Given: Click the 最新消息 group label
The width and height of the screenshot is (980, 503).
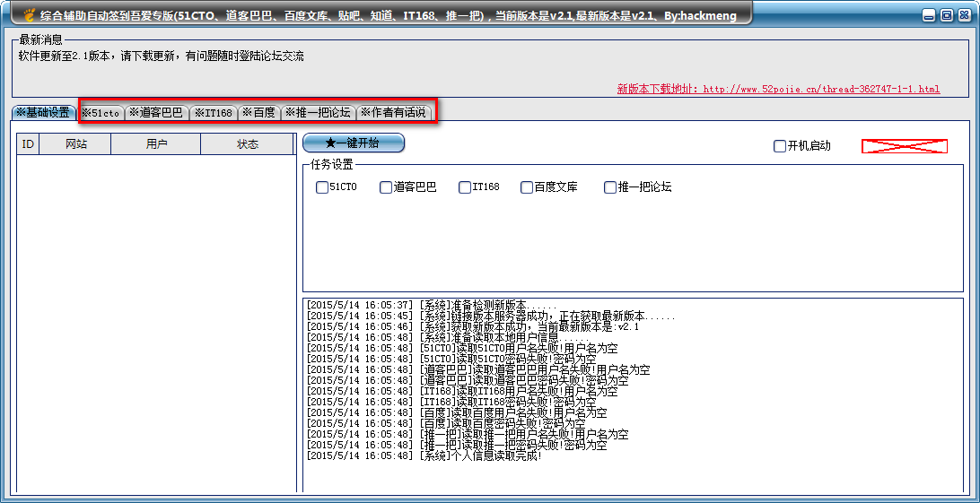Looking at the screenshot, I should (x=40, y=40).
